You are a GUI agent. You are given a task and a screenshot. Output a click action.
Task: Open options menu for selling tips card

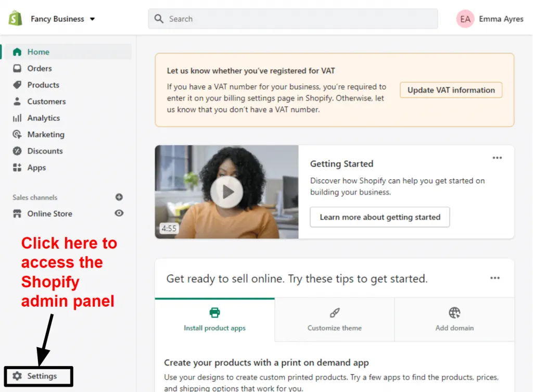pyautogui.click(x=495, y=278)
